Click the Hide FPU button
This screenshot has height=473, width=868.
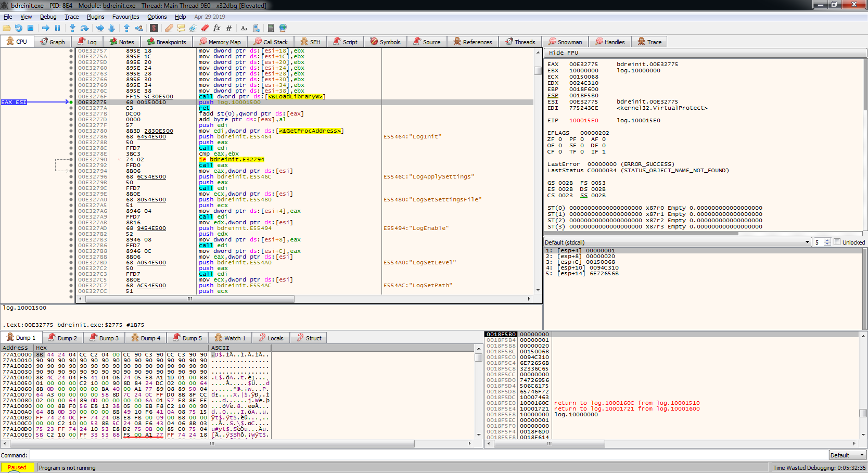click(564, 53)
